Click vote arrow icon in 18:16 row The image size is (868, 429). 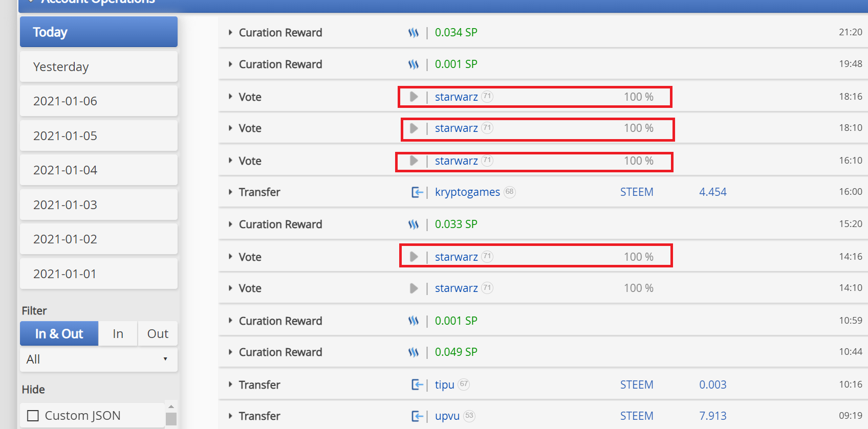coord(414,97)
